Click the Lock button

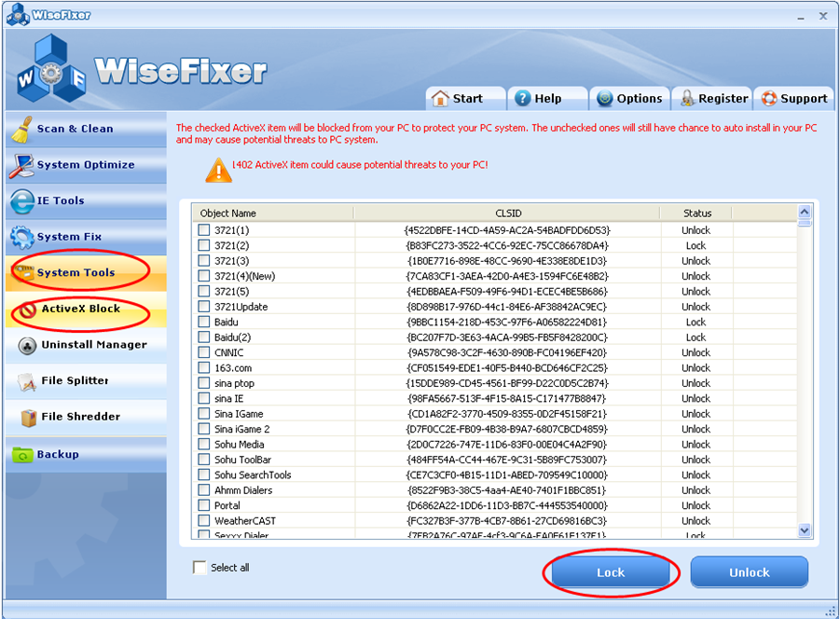pyautogui.click(x=611, y=572)
